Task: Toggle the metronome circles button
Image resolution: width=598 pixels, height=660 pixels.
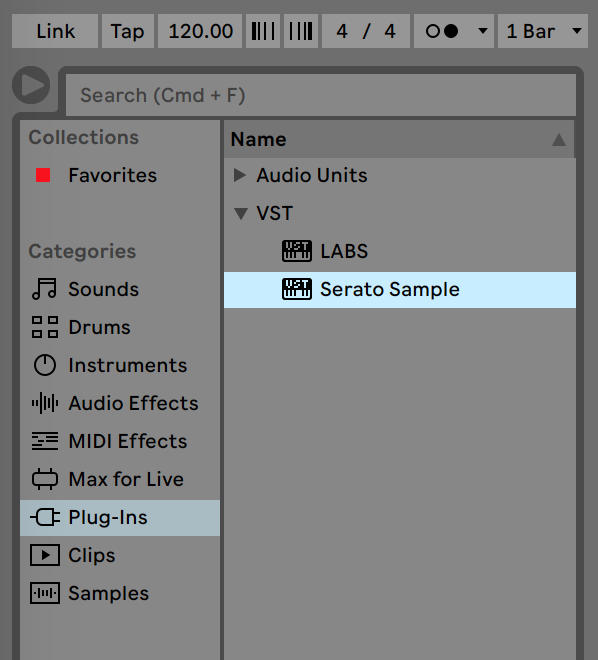Action: 442,31
